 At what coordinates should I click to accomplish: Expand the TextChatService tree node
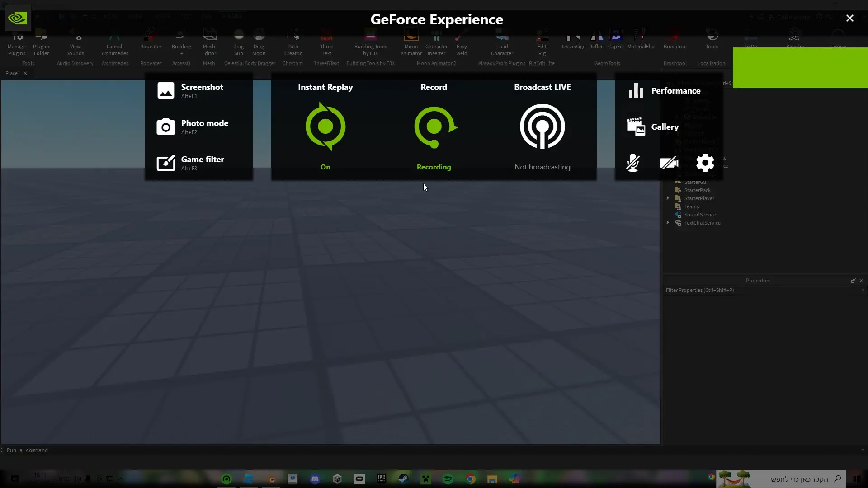(x=668, y=223)
